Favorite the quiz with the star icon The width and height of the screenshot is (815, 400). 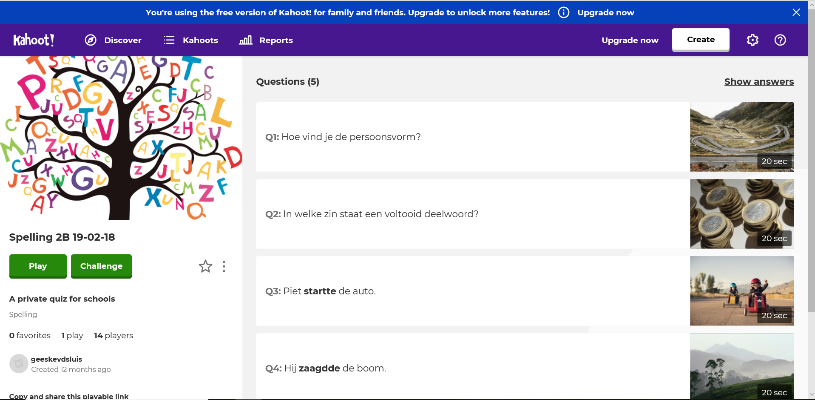click(x=206, y=266)
